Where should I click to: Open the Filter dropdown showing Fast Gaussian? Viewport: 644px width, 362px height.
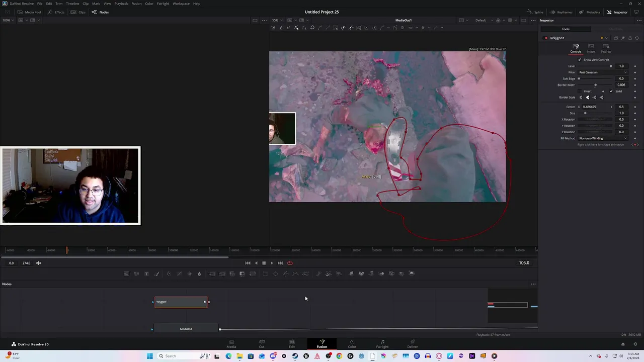point(603,72)
